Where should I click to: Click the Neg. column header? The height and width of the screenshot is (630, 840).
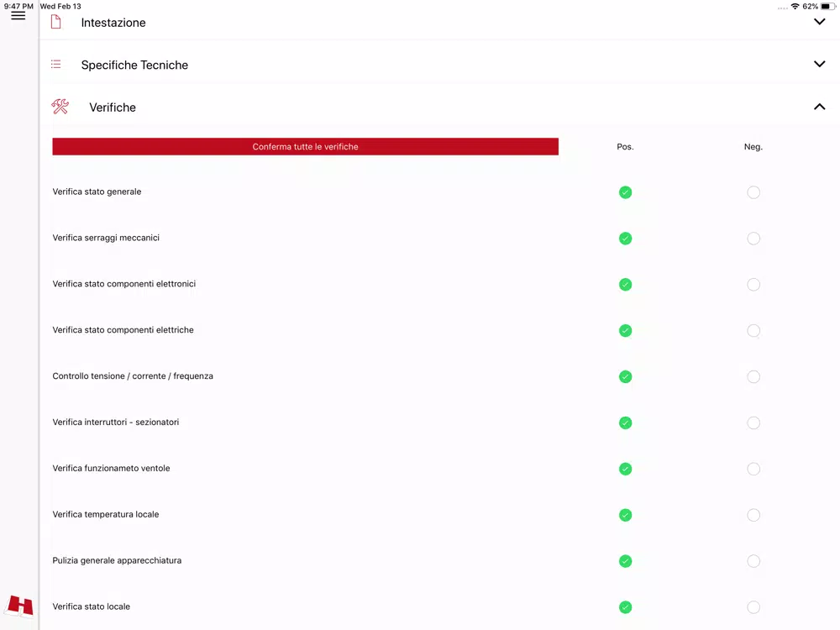tap(753, 147)
